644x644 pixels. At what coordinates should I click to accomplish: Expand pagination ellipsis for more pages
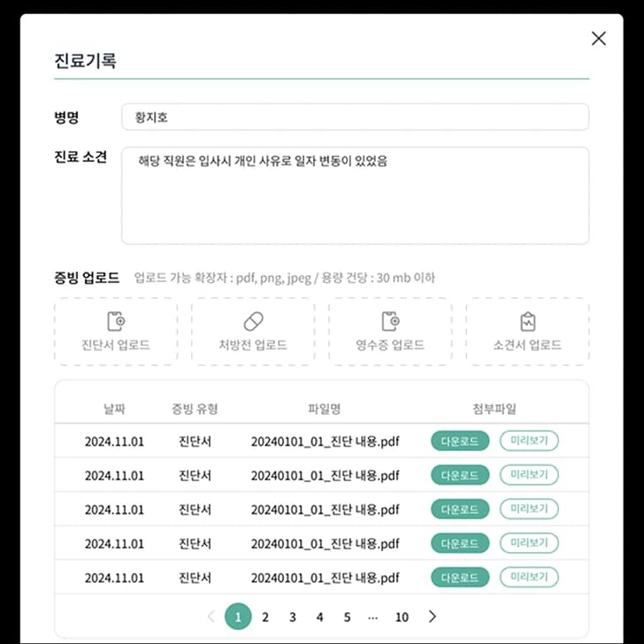tap(373, 617)
